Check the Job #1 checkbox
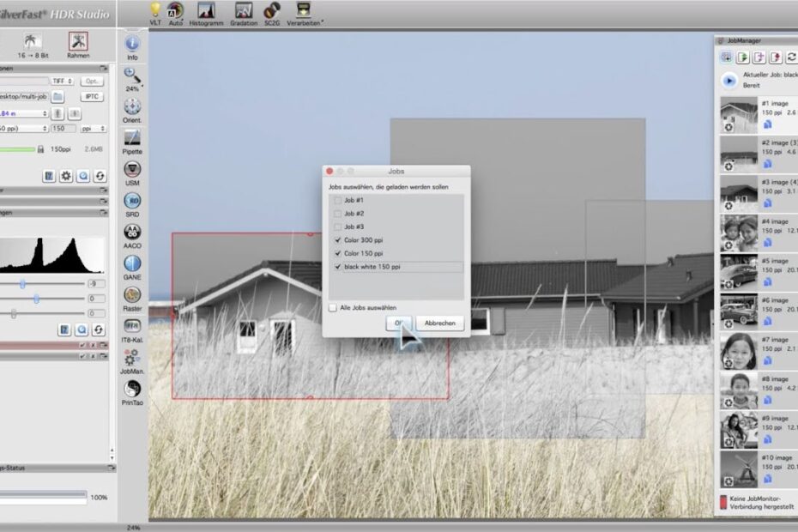The width and height of the screenshot is (798, 532). click(337, 200)
